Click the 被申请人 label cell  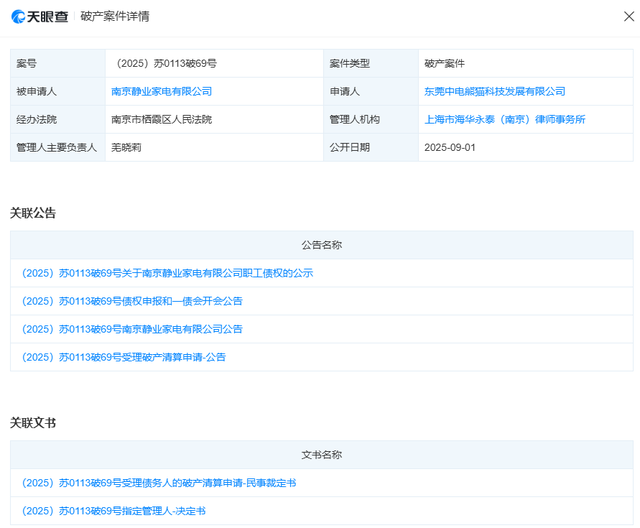click(58, 91)
